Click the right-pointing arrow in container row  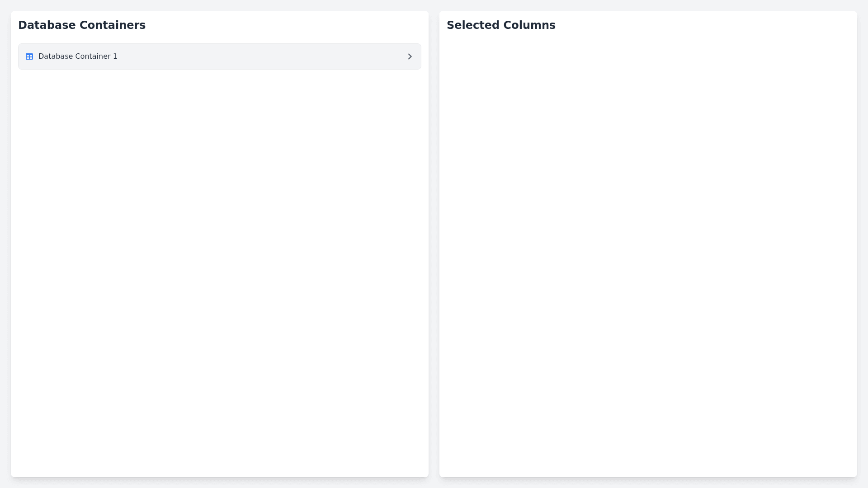410,56
